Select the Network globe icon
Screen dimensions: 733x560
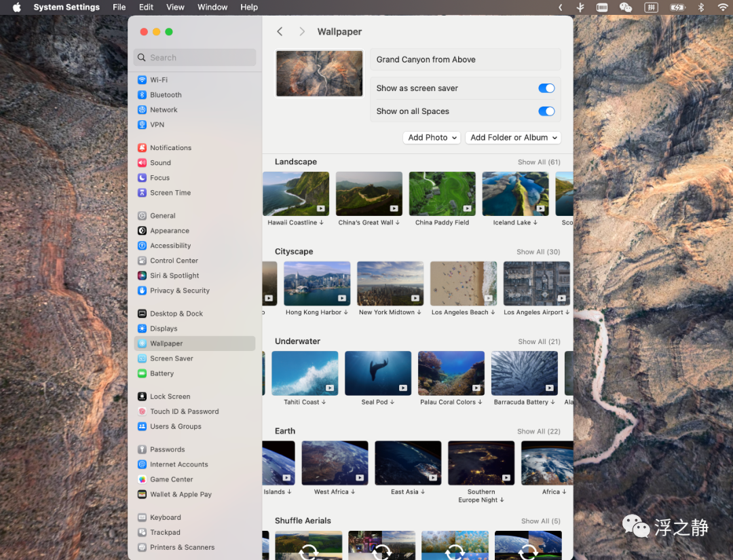[x=142, y=110]
